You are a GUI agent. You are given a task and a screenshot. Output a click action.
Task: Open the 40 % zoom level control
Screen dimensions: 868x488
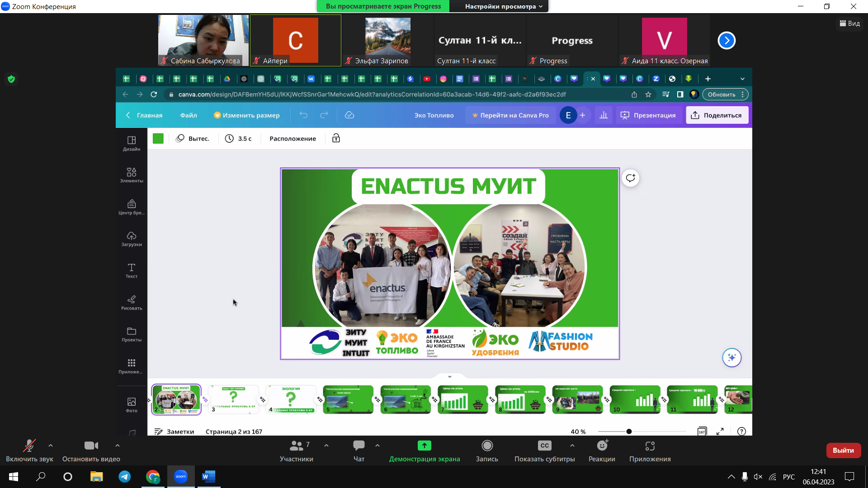tap(578, 432)
